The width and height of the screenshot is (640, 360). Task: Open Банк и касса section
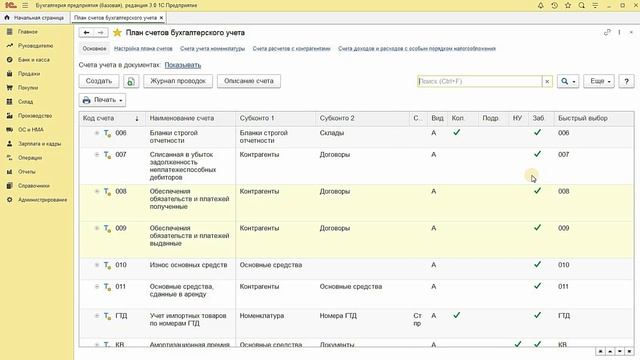click(34, 60)
